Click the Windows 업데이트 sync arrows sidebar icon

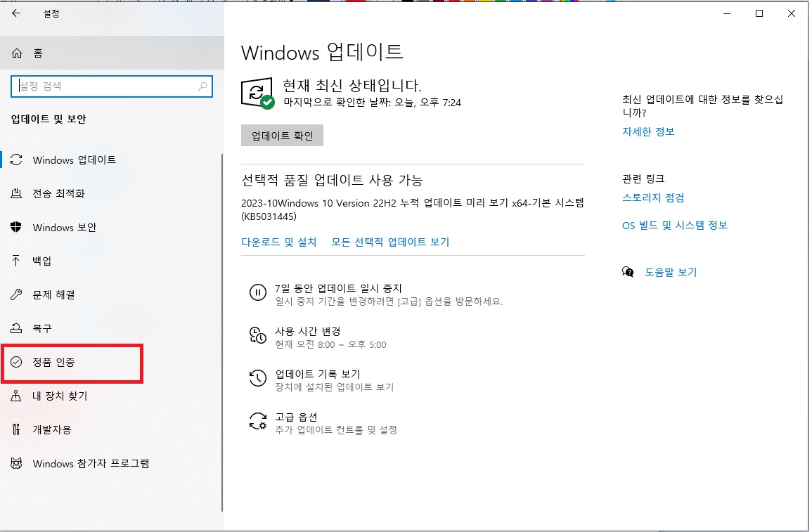tap(17, 160)
